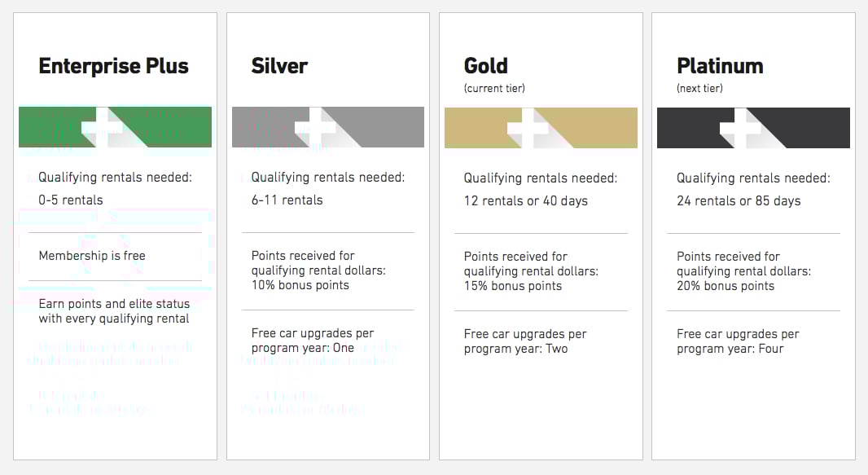
Task: Click the "(current tier)" label under Gold
Action: [x=494, y=88]
